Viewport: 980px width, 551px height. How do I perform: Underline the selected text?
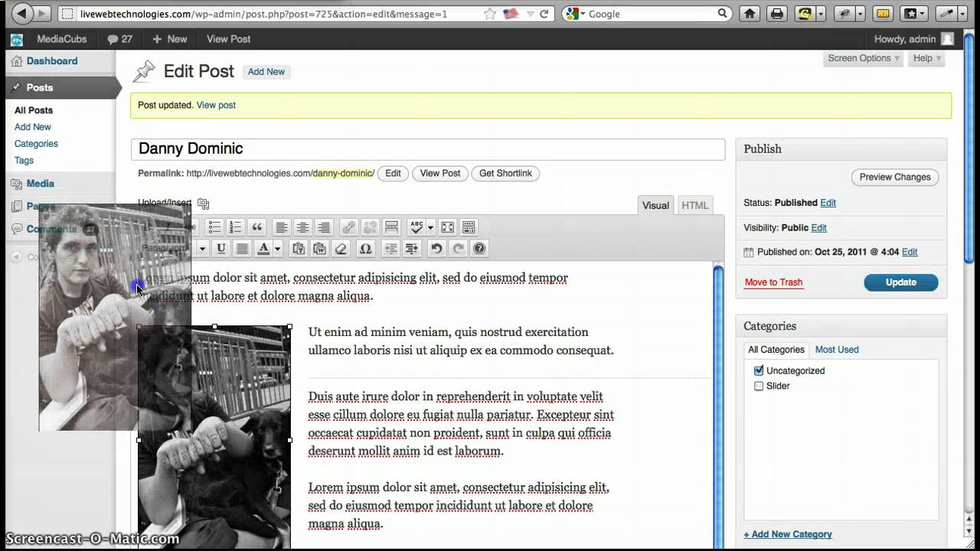coord(221,248)
